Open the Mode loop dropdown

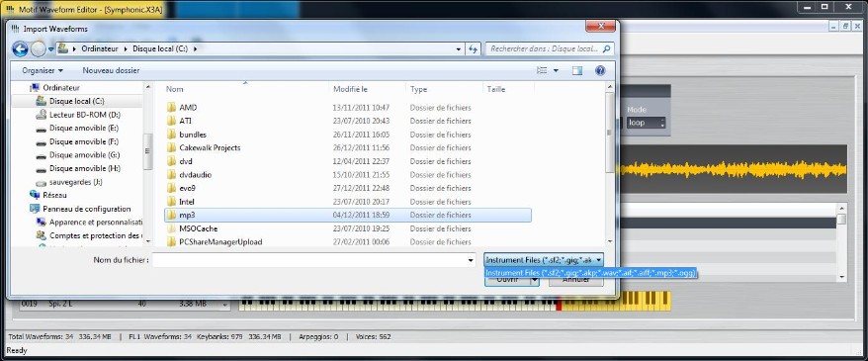pyautogui.click(x=646, y=123)
